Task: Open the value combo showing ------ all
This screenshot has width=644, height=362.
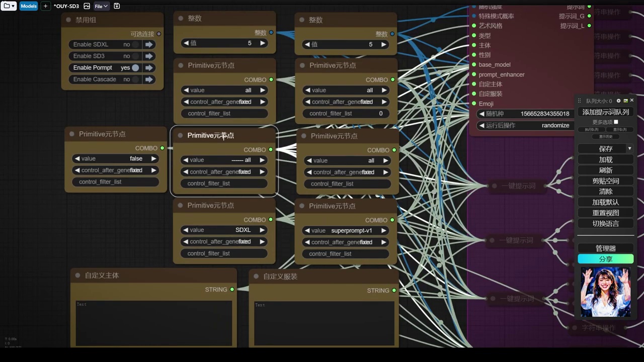Action: pyautogui.click(x=224, y=160)
